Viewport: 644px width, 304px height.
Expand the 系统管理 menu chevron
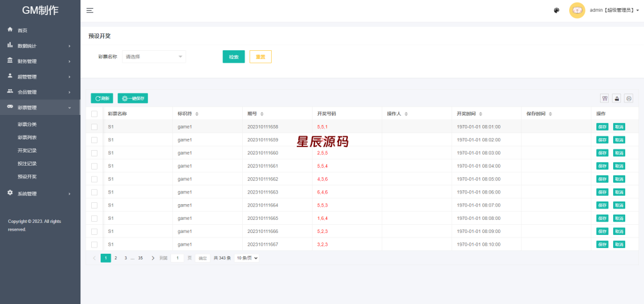(x=69, y=193)
